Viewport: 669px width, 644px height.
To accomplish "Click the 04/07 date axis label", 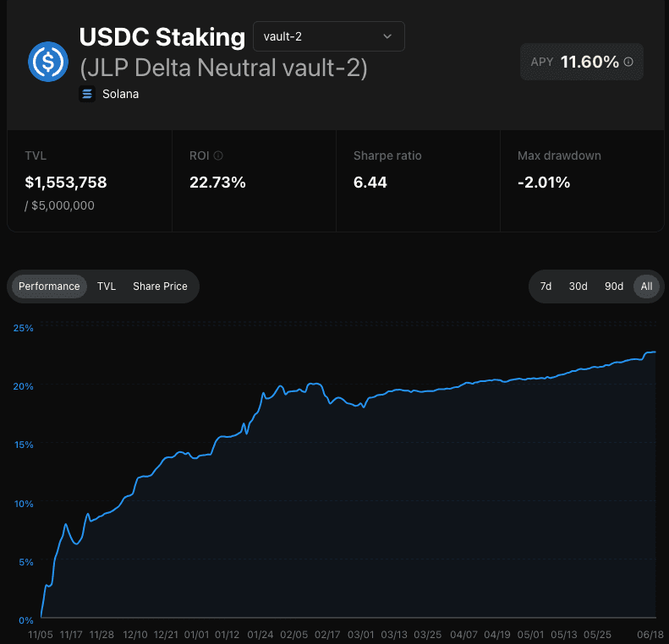I will [x=463, y=635].
